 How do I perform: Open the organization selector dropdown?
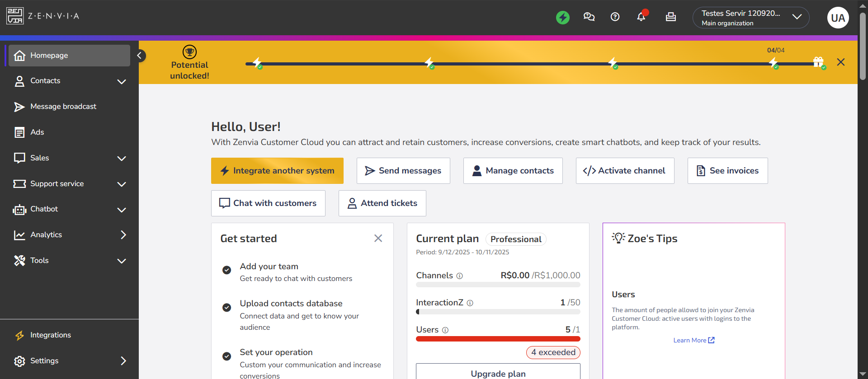(x=750, y=18)
